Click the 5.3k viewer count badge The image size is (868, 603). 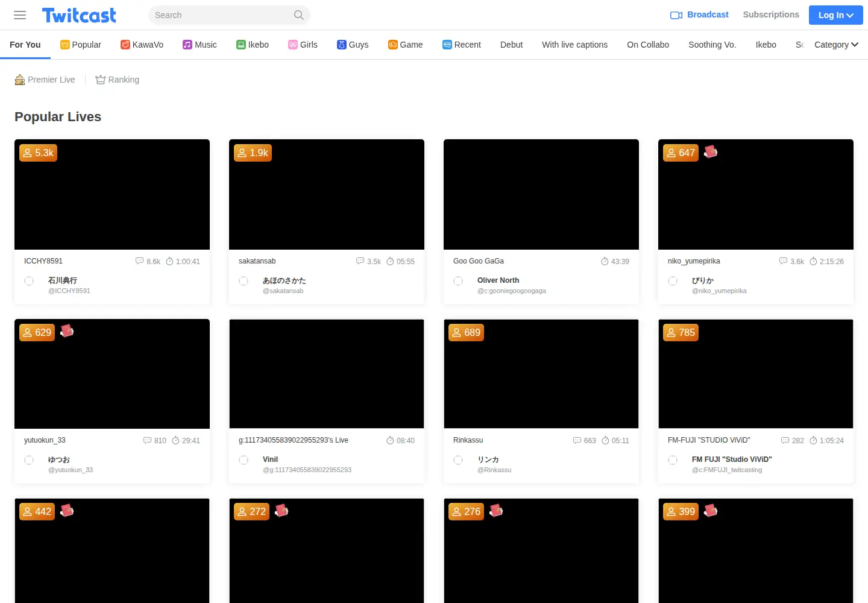(x=38, y=153)
